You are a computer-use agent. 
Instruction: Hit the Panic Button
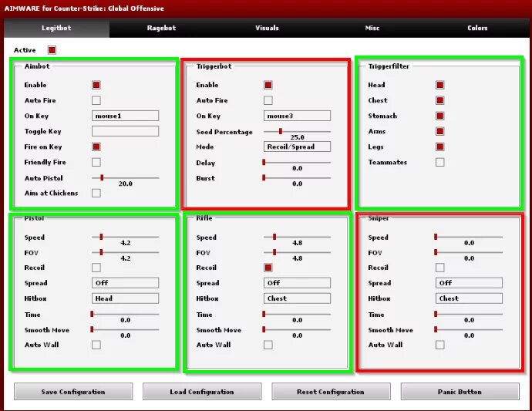tap(460, 392)
